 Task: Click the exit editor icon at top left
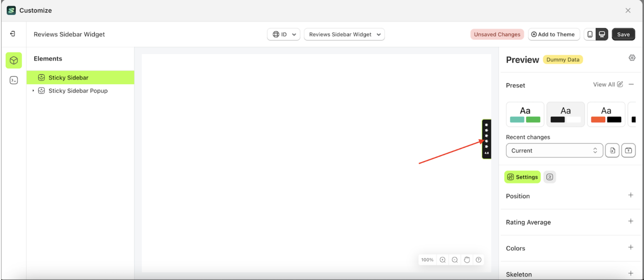[12, 34]
